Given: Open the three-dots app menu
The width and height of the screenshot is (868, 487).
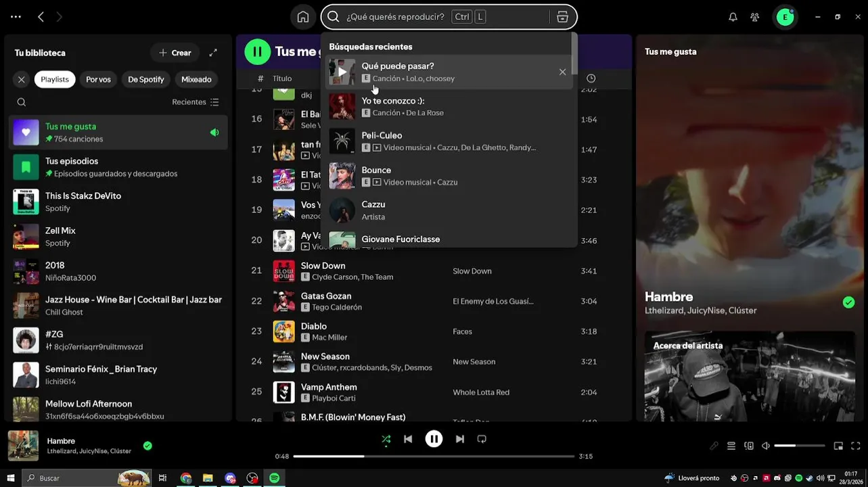Looking at the screenshot, I should pos(16,17).
